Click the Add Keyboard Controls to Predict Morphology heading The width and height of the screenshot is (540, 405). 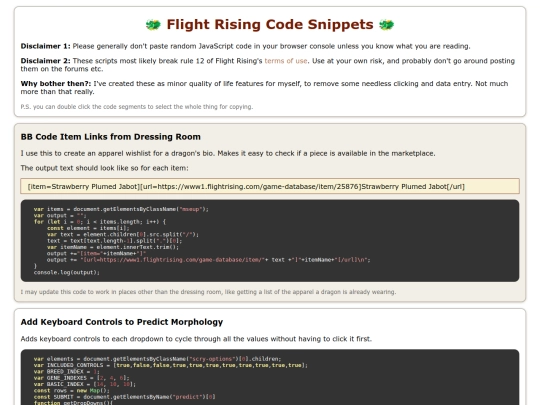click(x=122, y=322)
